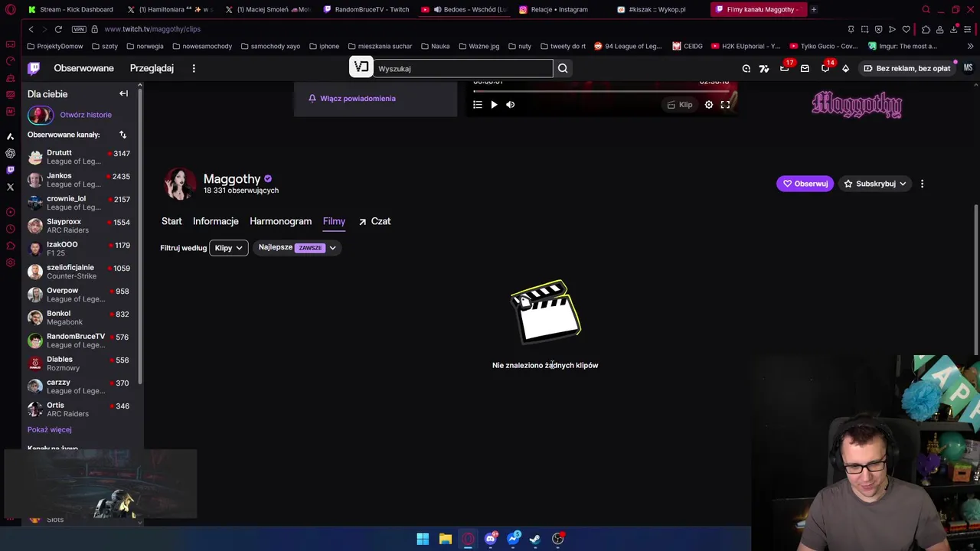Switch to Harmonogram channel tab
This screenshot has height=551, width=980.
(280, 221)
